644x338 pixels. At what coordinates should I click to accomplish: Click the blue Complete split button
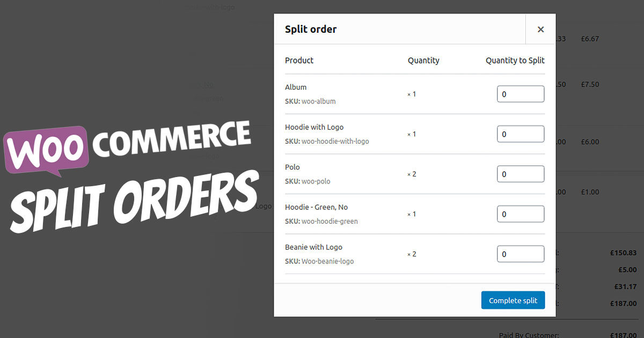[x=513, y=300]
